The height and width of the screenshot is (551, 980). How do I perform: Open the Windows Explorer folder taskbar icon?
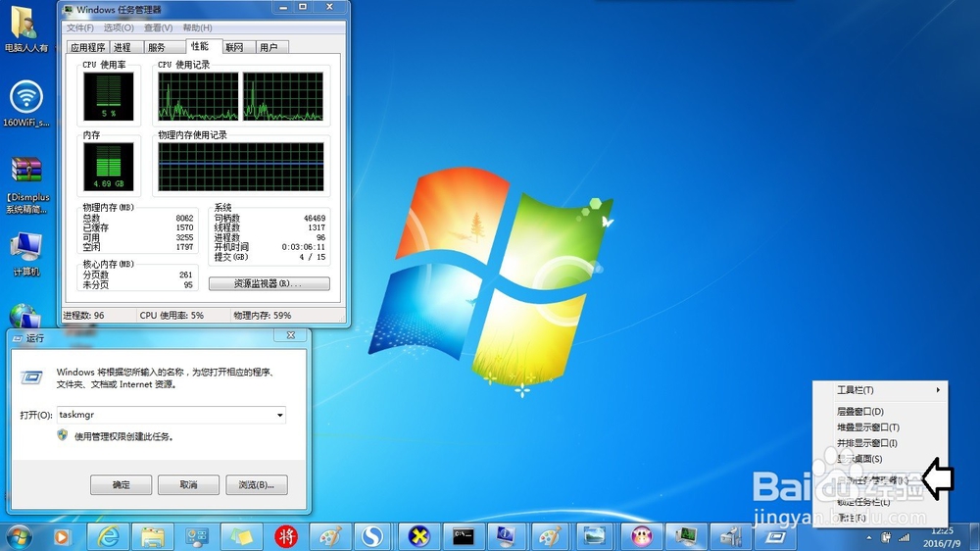click(153, 536)
